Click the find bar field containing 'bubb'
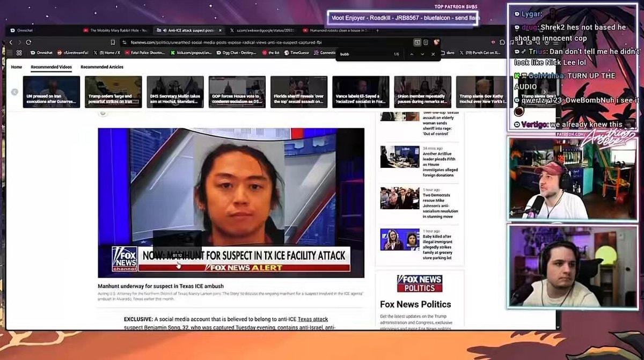The image size is (644, 360). 365,54
